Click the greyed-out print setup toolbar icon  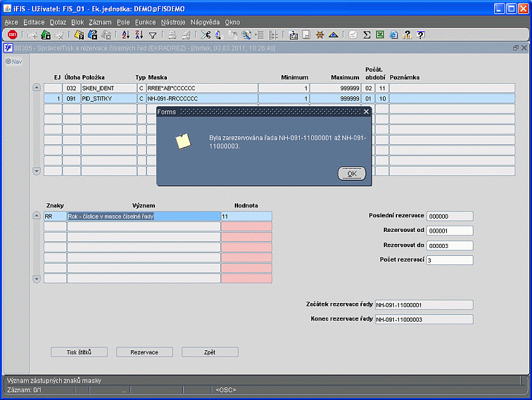[186, 35]
